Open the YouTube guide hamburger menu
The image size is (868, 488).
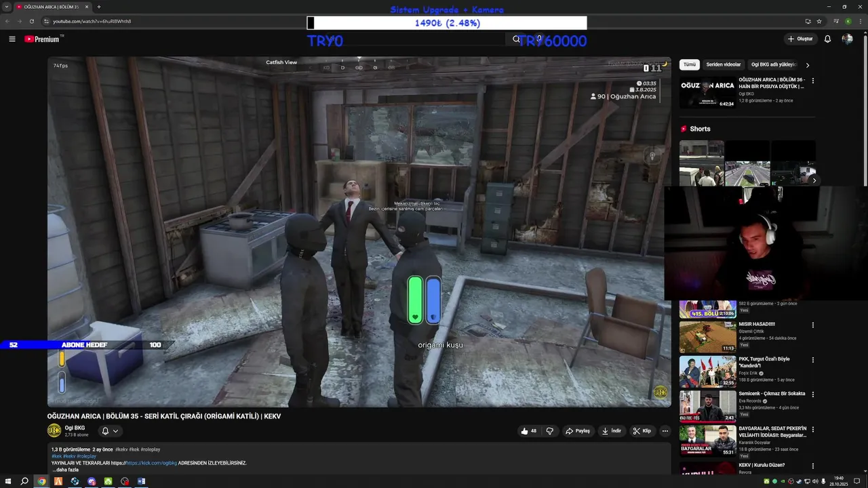(x=12, y=39)
